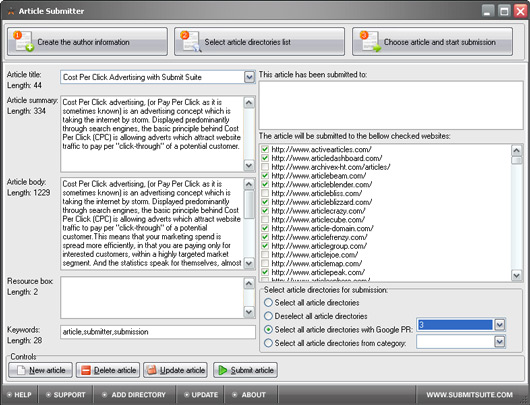Check the articlemap.com checkbox
Viewport: 530px width, 405px height.
[265, 263]
